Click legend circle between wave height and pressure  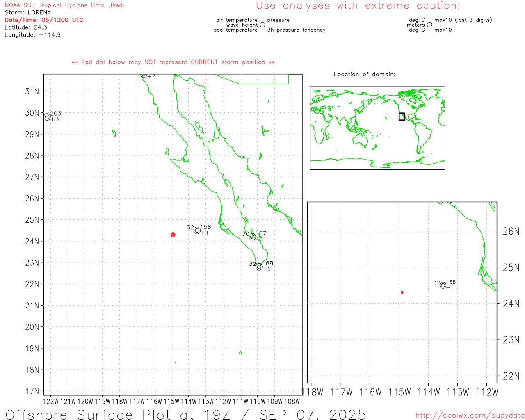tap(262, 25)
